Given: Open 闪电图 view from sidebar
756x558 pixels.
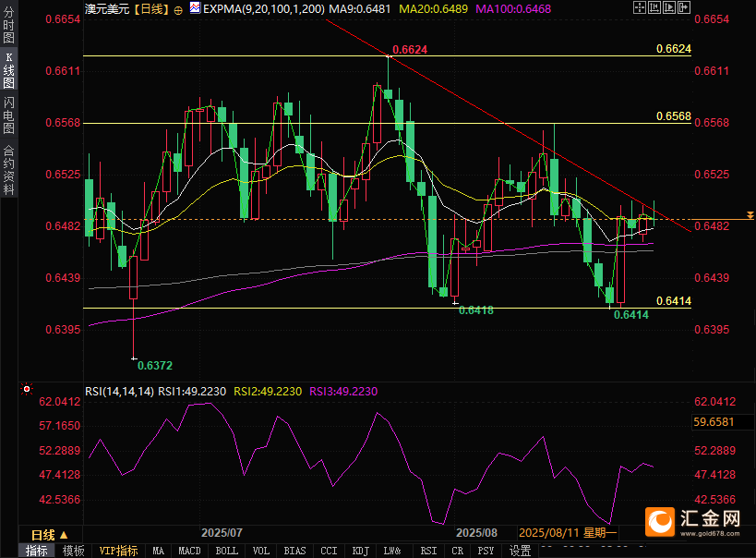Looking at the screenshot, I should 8,116.
